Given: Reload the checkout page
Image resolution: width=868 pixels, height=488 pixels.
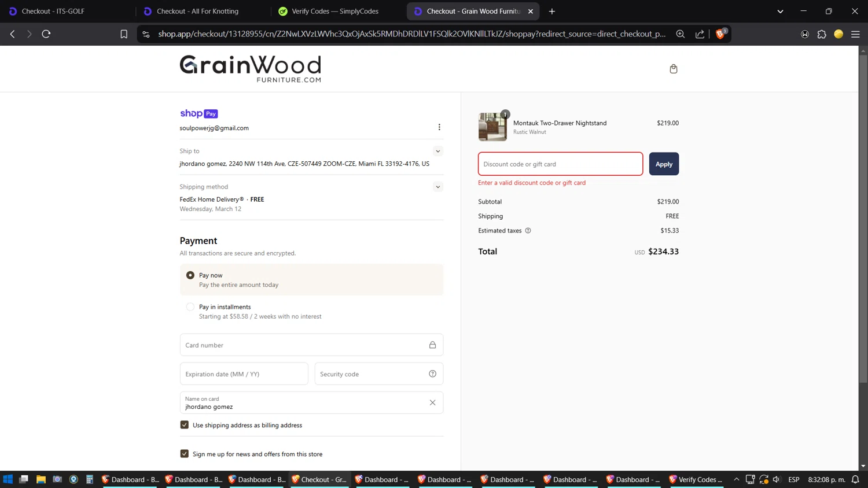Looking at the screenshot, I should coord(46,34).
